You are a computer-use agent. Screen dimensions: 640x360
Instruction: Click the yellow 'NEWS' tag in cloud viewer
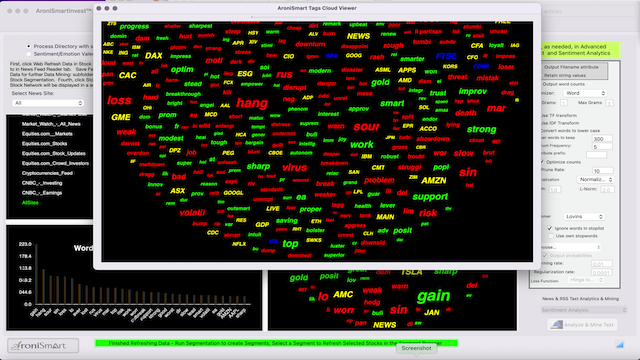(358, 36)
